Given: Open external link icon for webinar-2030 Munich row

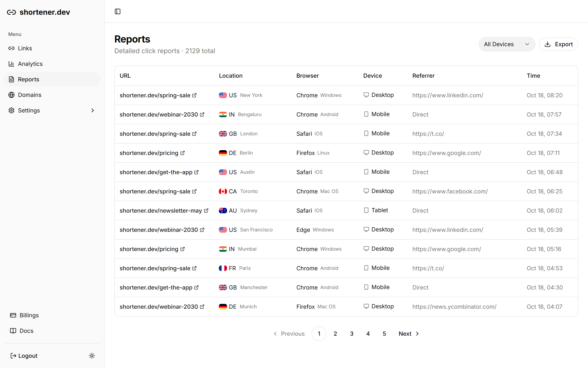Looking at the screenshot, I should (202, 307).
